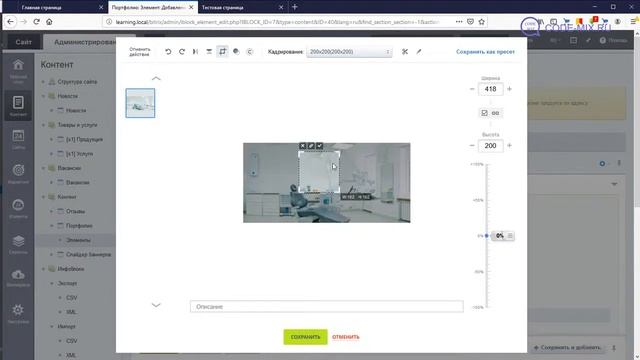Screen dimensions: 640x360
Task: Click the up chevron above the thumbnail
Action: point(156,78)
